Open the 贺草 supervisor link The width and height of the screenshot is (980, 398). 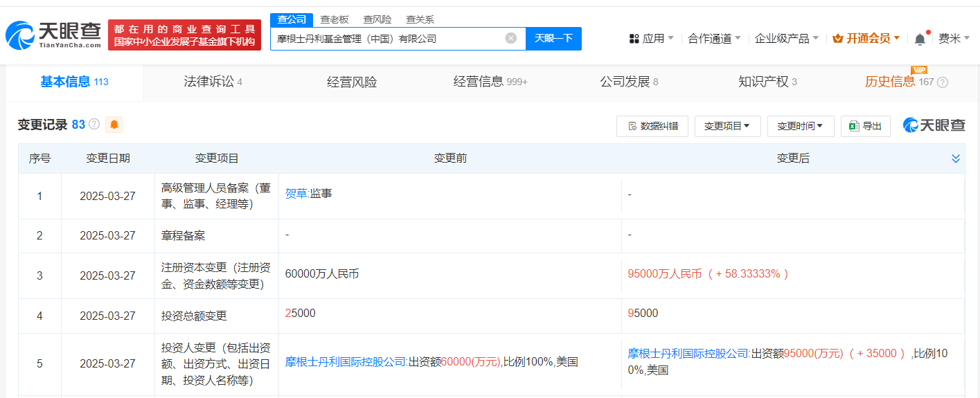[x=296, y=194]
